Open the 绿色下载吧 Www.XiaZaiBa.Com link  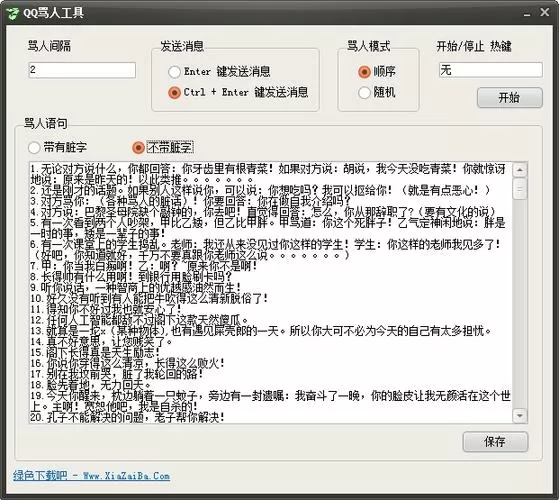pos(91,475)
